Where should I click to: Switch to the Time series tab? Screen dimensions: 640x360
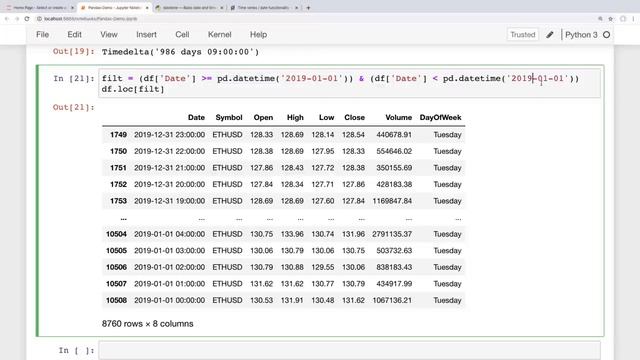(264, 8)
